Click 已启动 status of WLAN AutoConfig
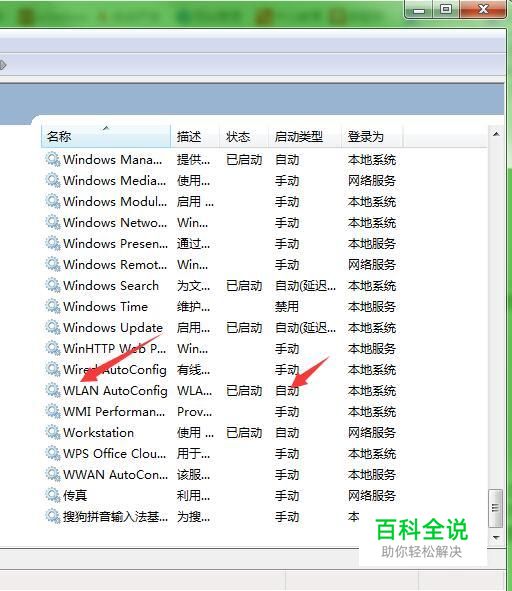512x591 pixels. click(x=244, y=391)
